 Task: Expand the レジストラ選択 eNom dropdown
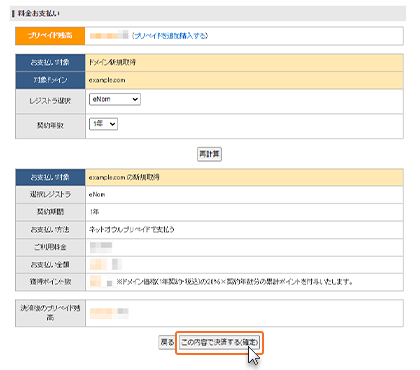click(x=115, y=99)
